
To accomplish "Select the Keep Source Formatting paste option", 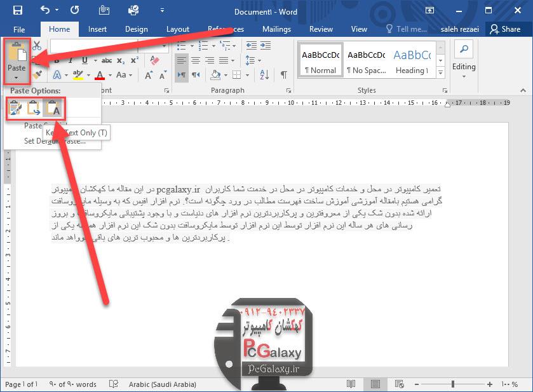I will coord(16,109).
